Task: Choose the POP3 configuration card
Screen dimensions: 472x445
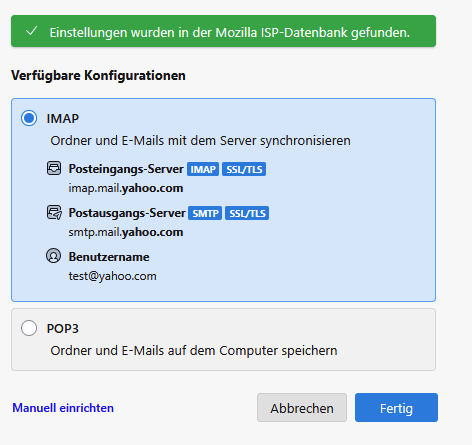Action: (x=223, y=339)
